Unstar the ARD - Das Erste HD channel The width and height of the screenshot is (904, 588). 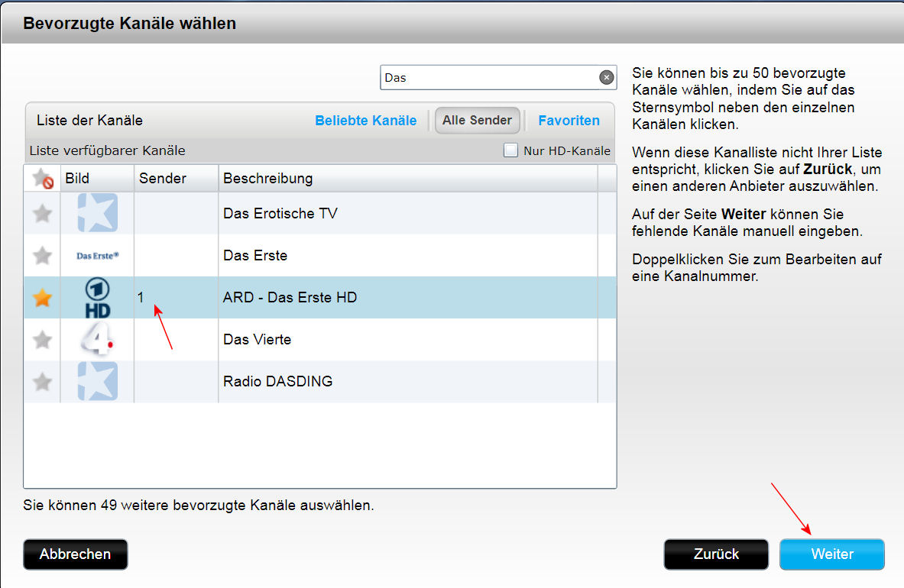(x=43, y=298)
